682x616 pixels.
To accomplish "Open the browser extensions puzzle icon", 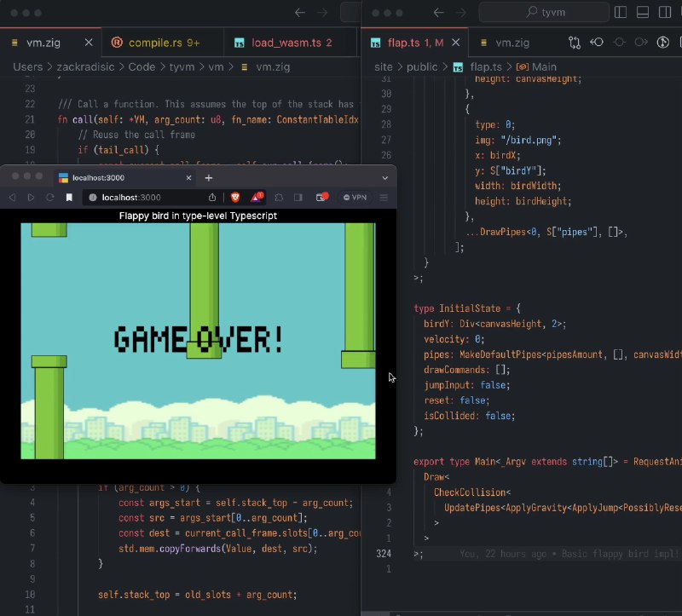I will tap(279, 198).
